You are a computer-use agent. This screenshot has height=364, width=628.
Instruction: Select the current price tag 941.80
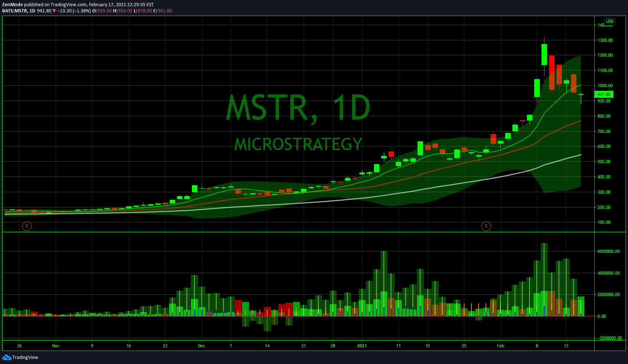604,94
